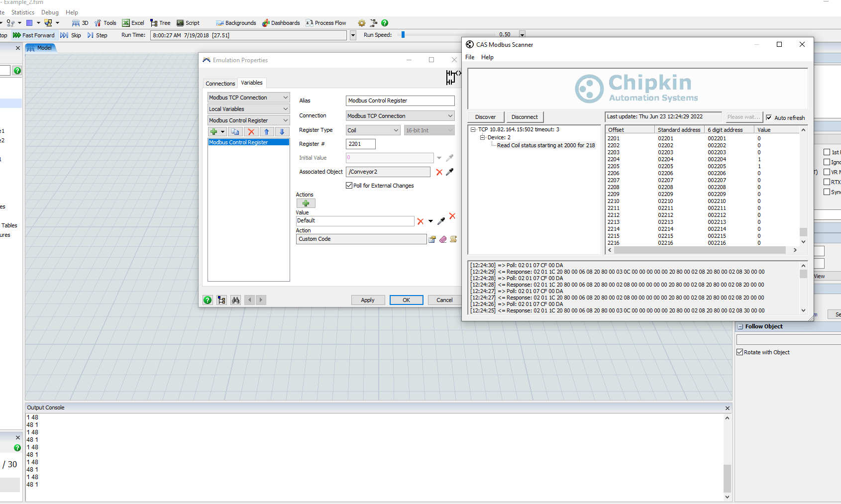This screenshot has height=504, width=841.
Task: Pick a value with the eyedropper sampler
Action: [x=441, y=221]
